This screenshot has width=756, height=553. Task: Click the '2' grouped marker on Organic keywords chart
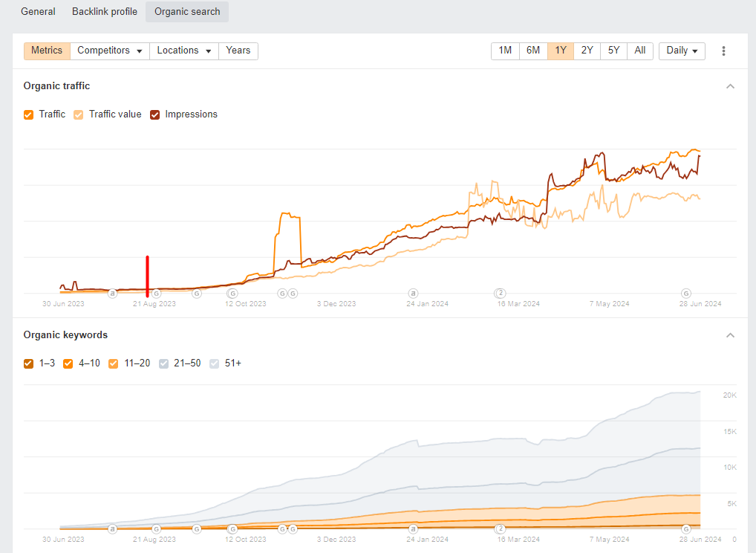tap(501, 528)
